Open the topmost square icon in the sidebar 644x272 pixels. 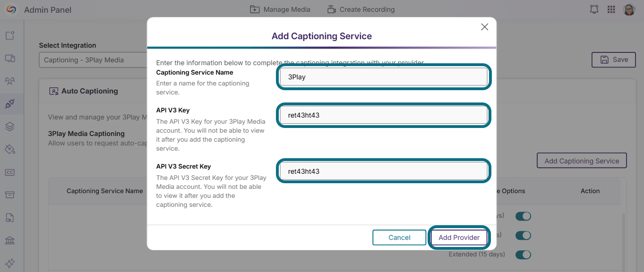(x=10, y=35)
